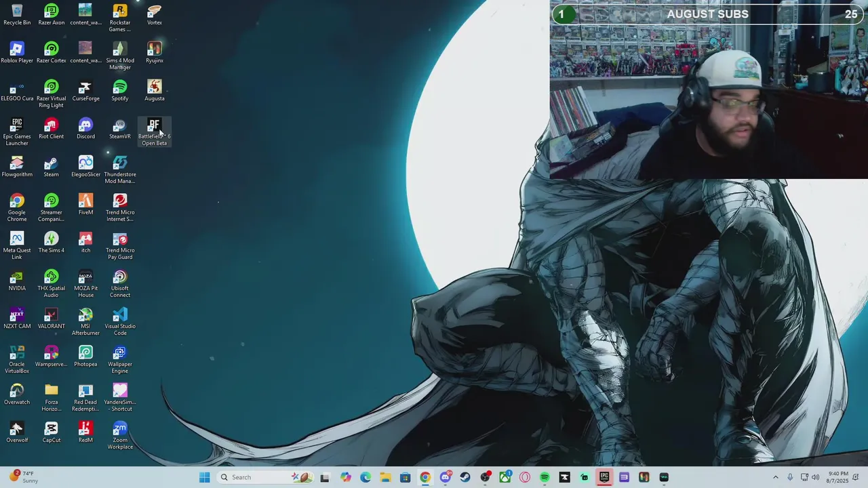Image resolution: width=868 pixels, height=488 pixels.
Task: Open the clock and date showing 9:40 PM
Action: [838, 477]
